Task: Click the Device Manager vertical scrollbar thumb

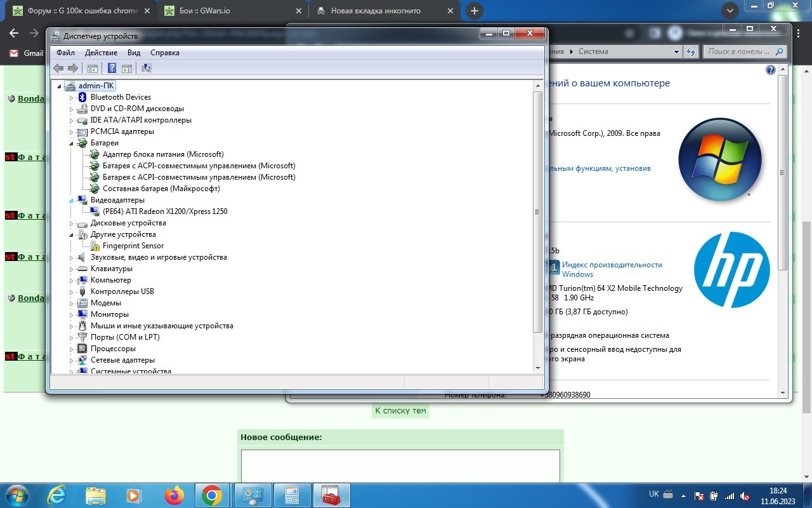Action: (538, 212)
